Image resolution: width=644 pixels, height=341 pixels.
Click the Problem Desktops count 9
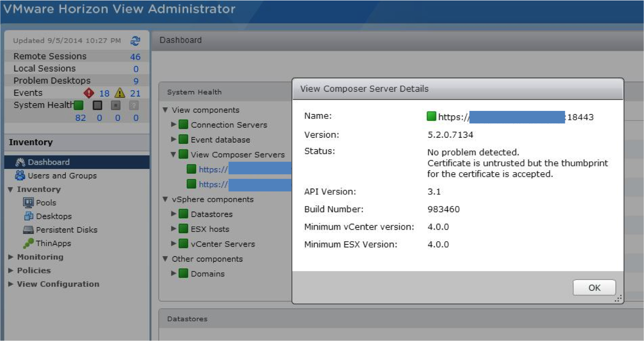pyautogui.click(x=136, y=81)
